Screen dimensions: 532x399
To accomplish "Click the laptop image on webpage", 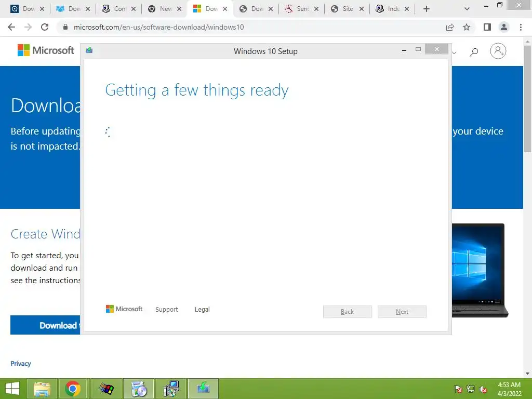I will 480,270.
